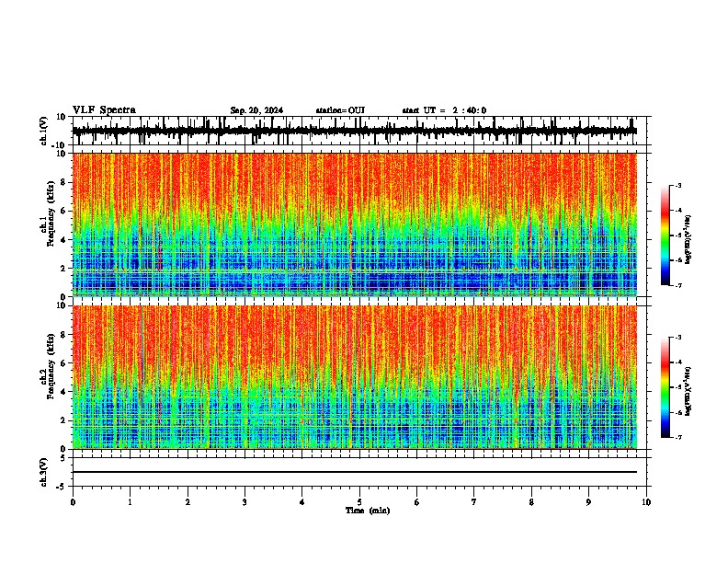Click time axis tick label "1"
Viewport: 728px width, 563px height.
click(130, 501)
